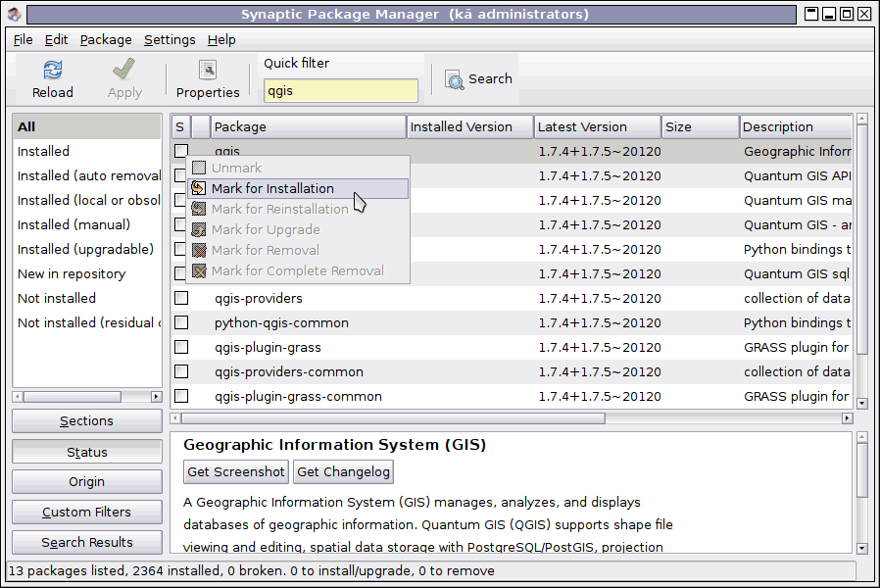Viewport: 880px width, 588px height.
Task: Tick the checkbox for qgis-plugin-grass
Action: pos(181,347)
